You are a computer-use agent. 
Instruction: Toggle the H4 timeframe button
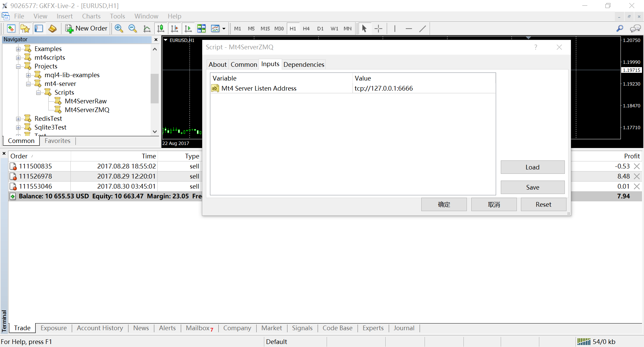(306, 29)
